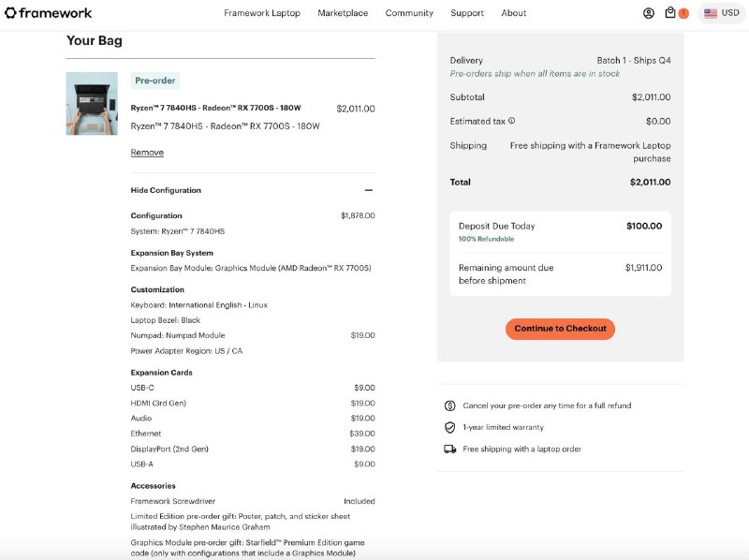This screenshot has width=749, height=560.
Task: Click the USB-C expansion card row
Action: [253, 388]
